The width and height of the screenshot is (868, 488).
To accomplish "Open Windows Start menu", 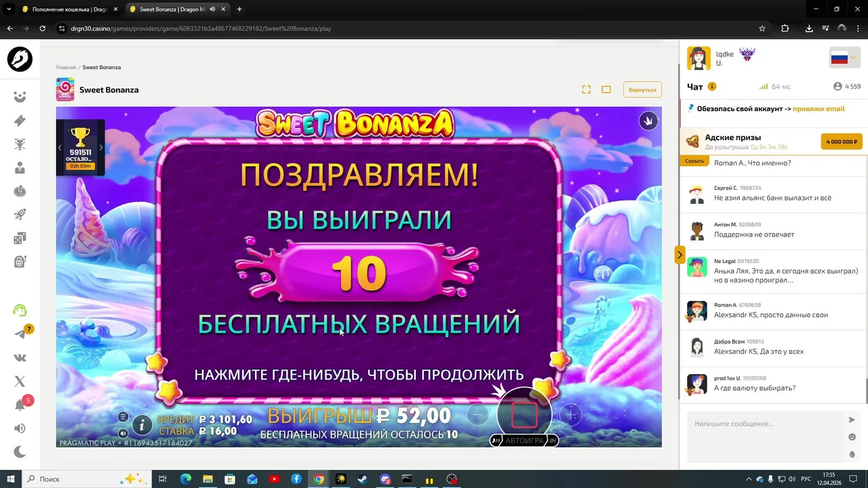I will click(11, 479).
